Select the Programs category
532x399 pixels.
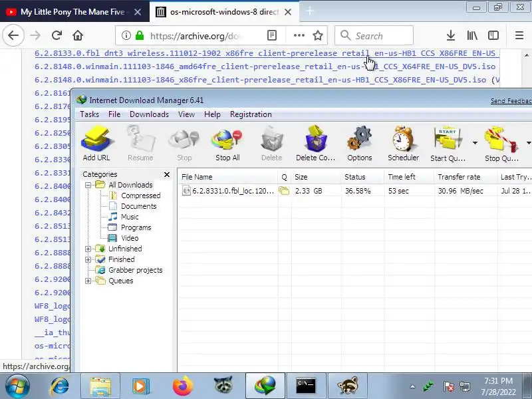(136, 227)
